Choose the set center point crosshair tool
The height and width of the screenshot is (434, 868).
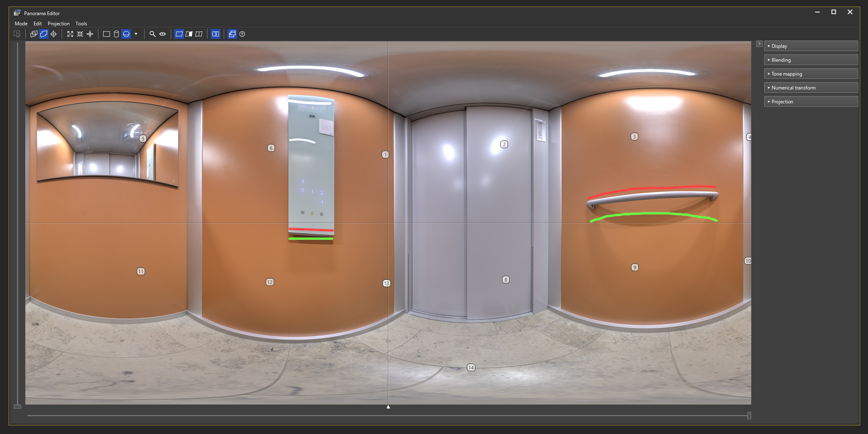(53, 34)
